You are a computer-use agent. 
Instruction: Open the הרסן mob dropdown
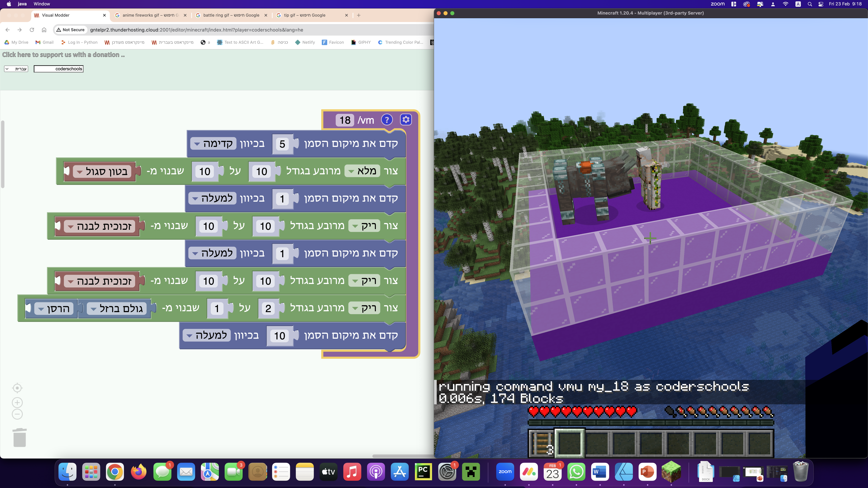(x=54, y=309)
